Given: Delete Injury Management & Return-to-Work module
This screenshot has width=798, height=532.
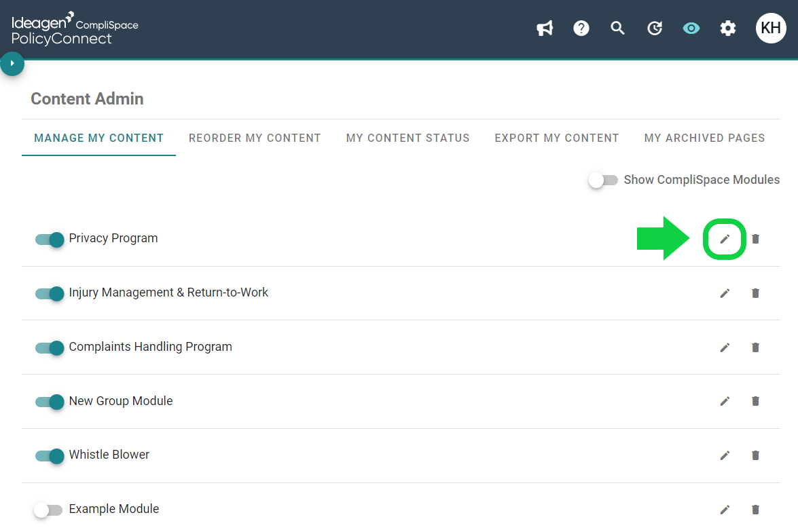Looking at the screenshot, I should 755,293.
